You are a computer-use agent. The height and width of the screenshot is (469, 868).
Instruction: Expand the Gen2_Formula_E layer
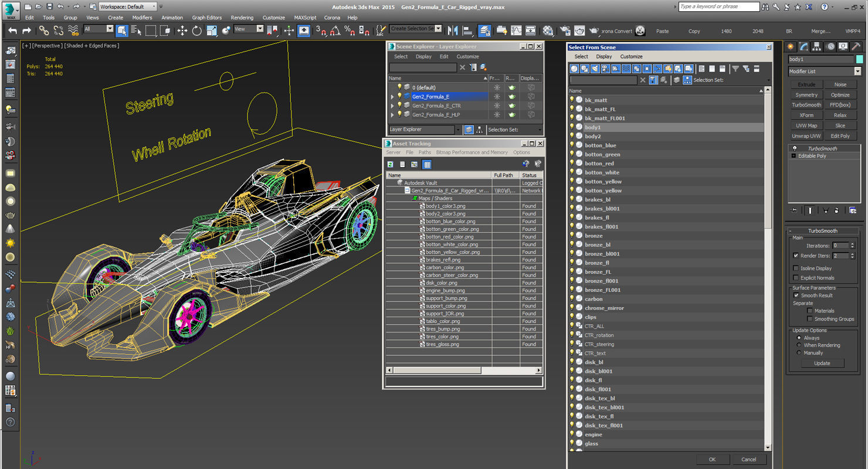click(x=392, y=97)
